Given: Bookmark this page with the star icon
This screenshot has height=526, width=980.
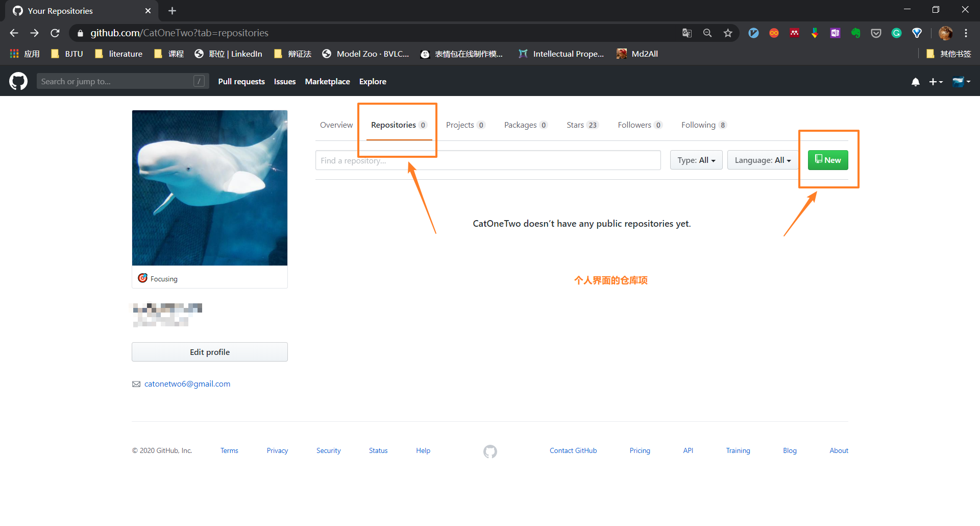Looking at the screenshot, I should tap(728, 33).
